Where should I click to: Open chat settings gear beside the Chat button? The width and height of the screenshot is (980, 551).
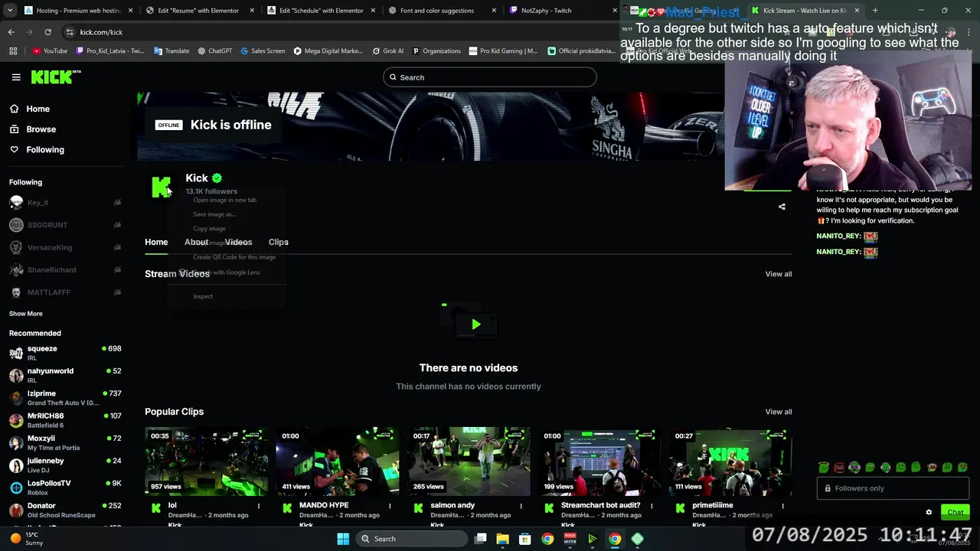(929, 513)
